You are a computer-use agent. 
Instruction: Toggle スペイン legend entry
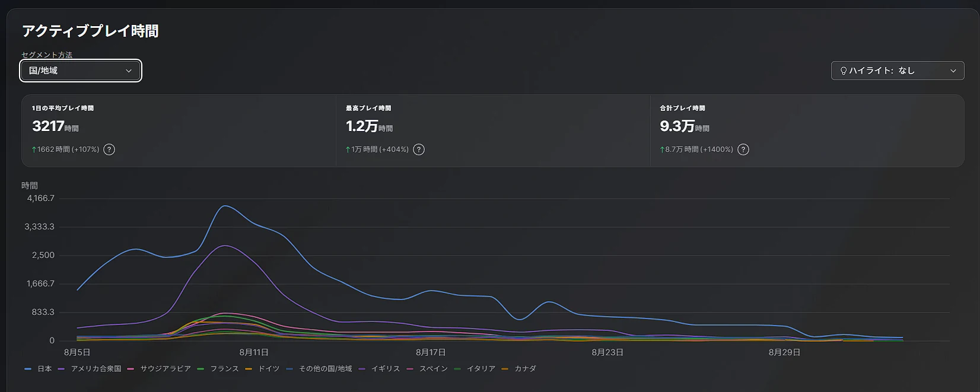(427, 369)
